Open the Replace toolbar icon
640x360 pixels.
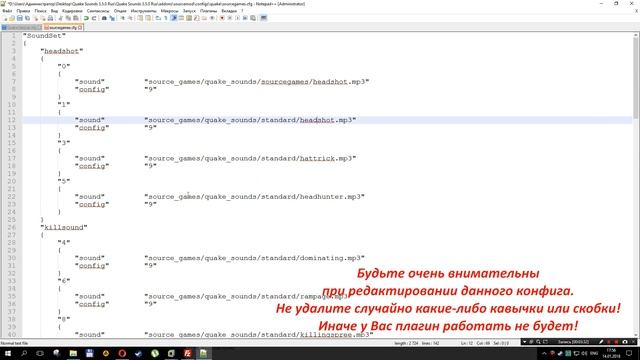(x=112, y=18)
